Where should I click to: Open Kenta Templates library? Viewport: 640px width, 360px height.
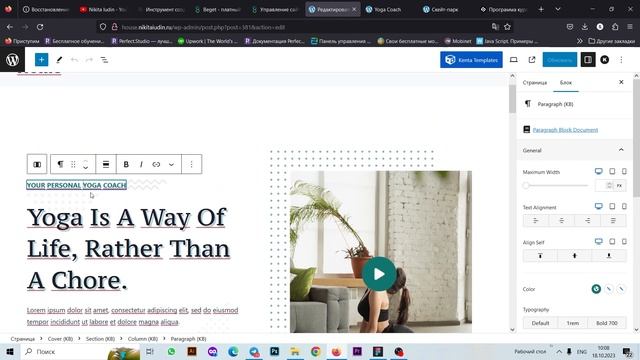point(471,60)
